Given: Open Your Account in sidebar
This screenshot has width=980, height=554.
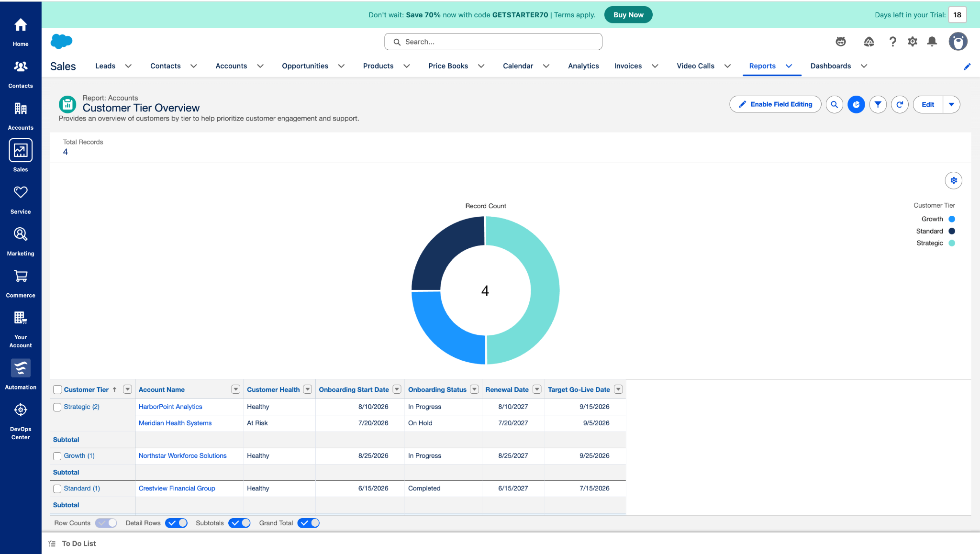Looking at the screenshot, I should click(21, 329).
